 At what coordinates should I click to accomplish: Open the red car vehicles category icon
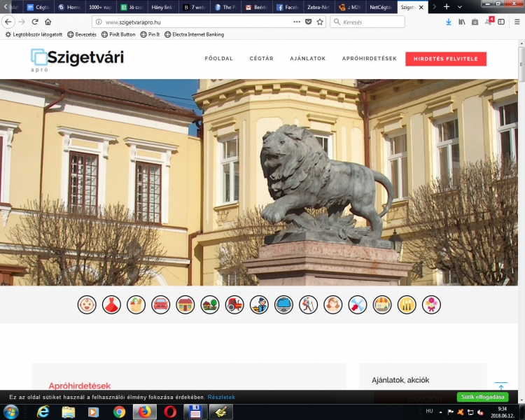coord(161,304)
